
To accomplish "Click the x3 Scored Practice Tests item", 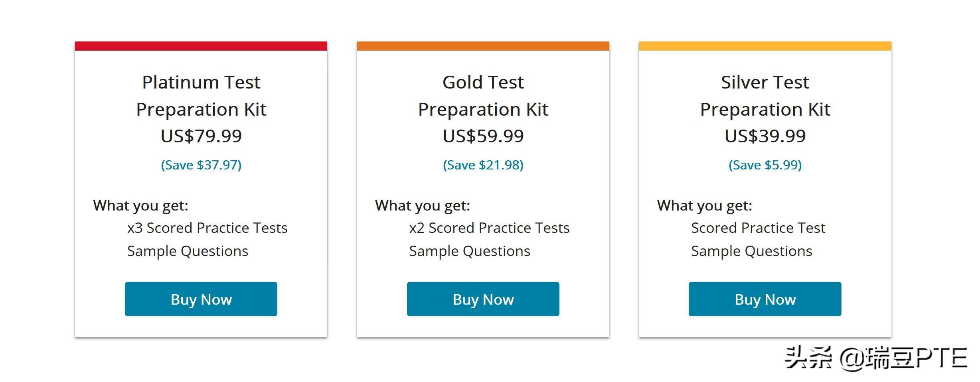I will click(207, 228).
